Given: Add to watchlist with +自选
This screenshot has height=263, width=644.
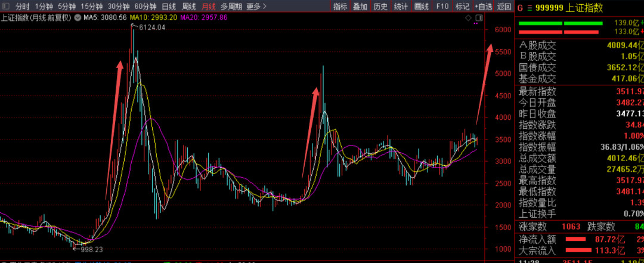Looking at the screenshot, I should pos(484,7).
